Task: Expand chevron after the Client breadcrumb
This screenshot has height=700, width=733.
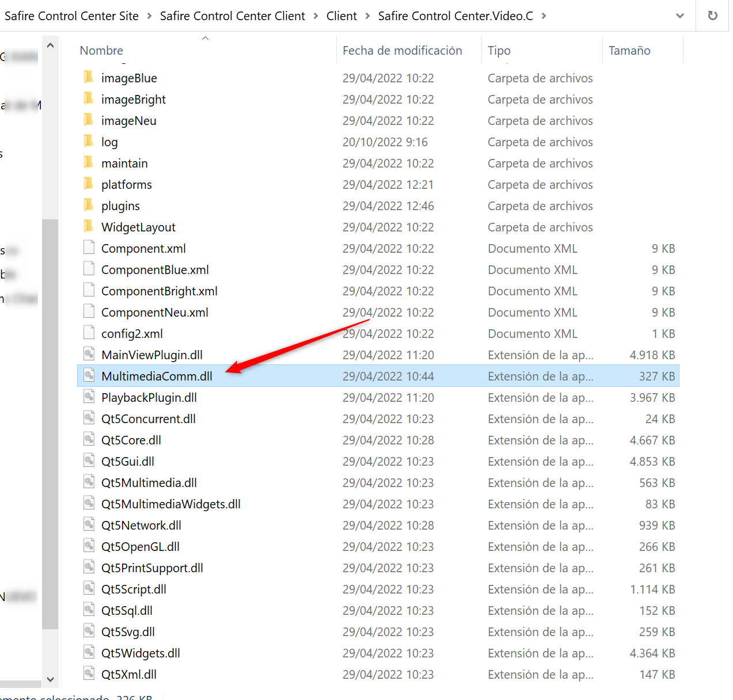Action: click(x=367, y=16)
